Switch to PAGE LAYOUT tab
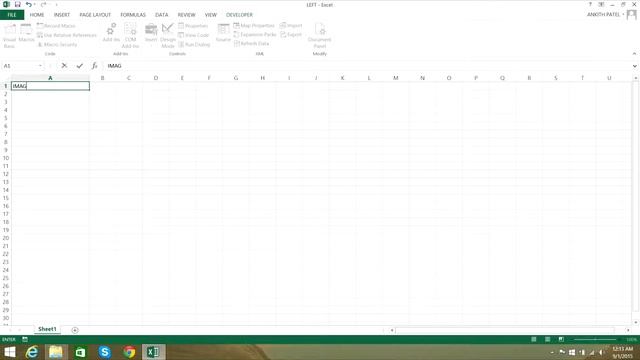Viewport: 640px width, 360px height. tap(95, 15)
